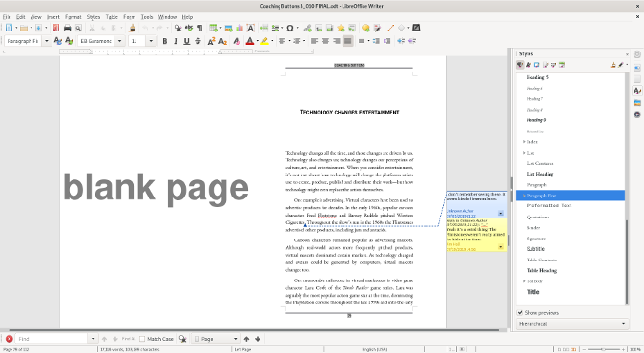Viewport: 644px width, 353px height.
Task: Go to the next page arrow
Action: 258,339
